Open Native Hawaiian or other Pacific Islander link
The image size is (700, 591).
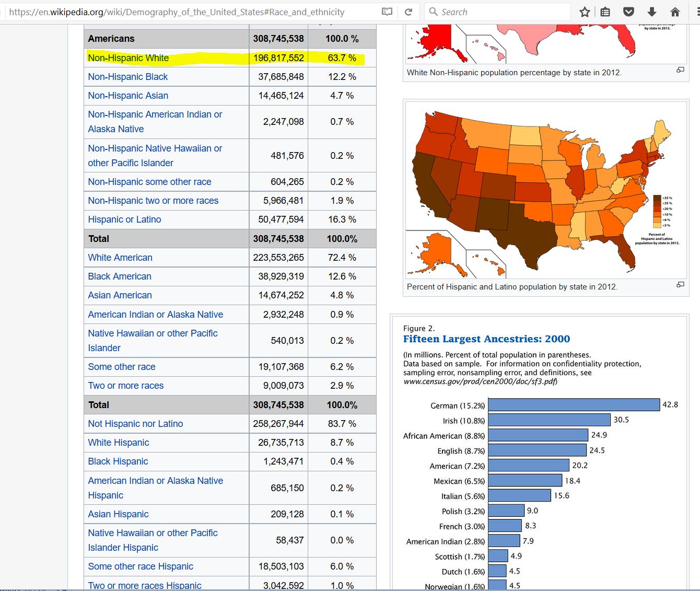153,341
